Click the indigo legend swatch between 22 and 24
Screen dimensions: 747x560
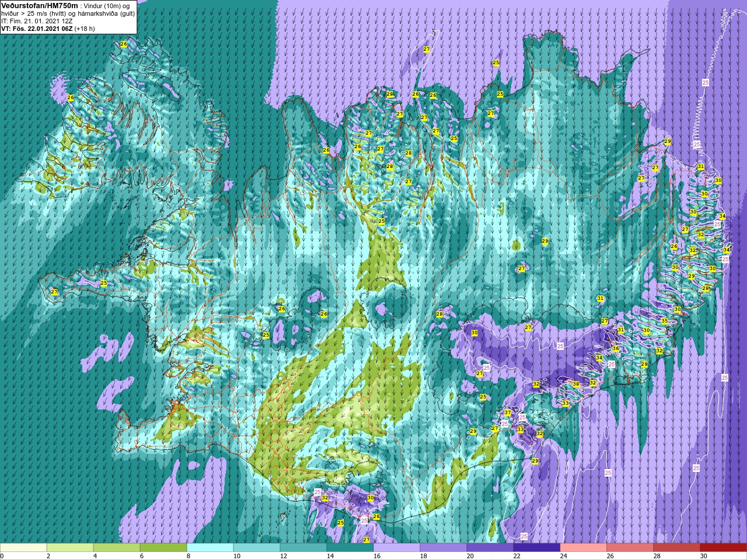(x=537, y=548)
